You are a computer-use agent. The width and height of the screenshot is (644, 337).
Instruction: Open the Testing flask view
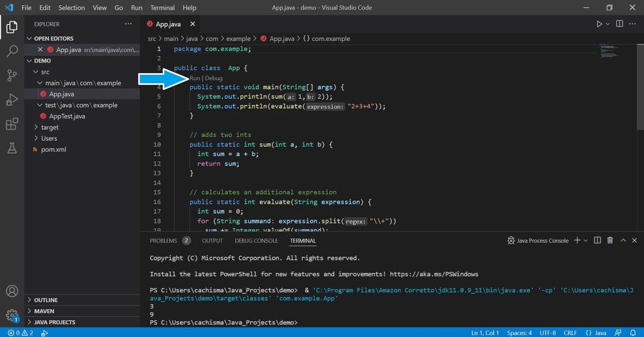[x=12, y=148]
